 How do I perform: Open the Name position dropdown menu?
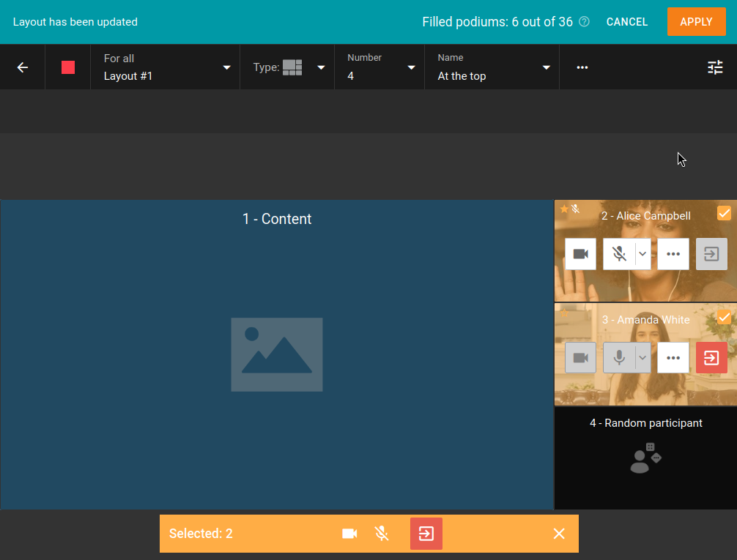tap(492, 67)
